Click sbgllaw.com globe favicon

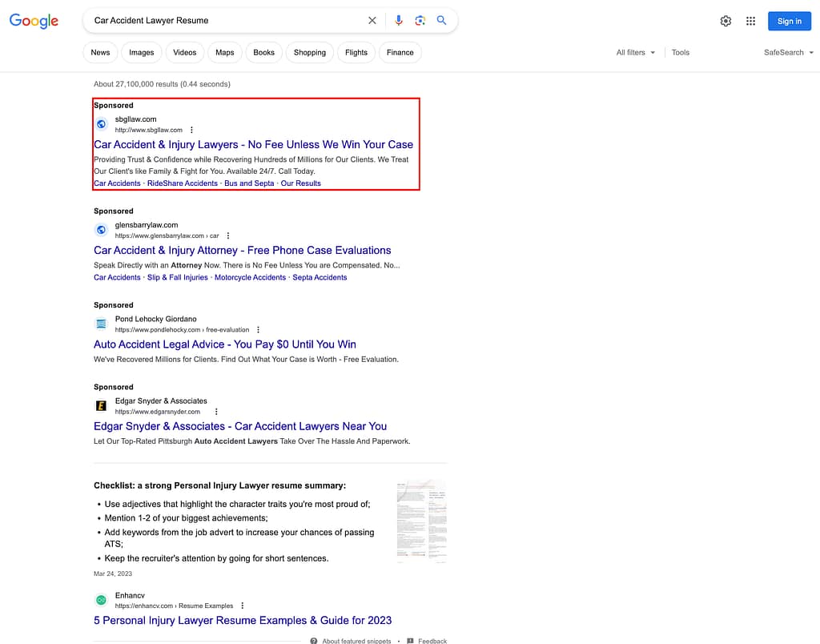click(102, 124)
